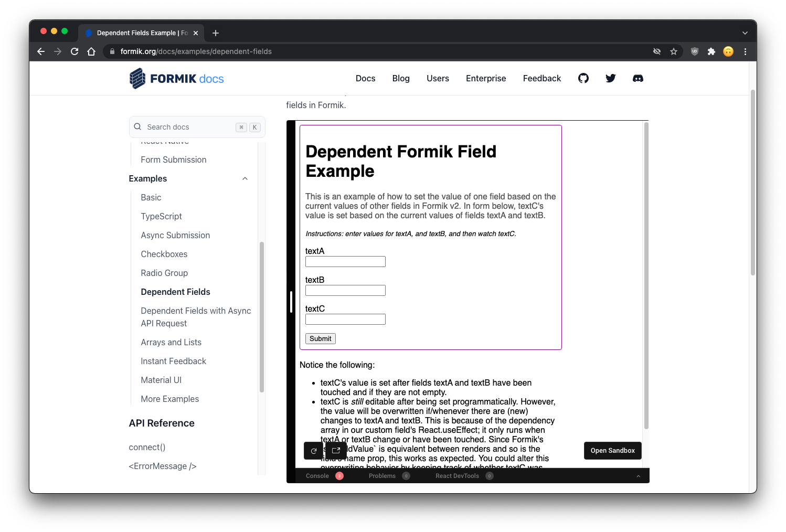The height and width of the screenshot is (532, 786).
Task: Click the search docs magnifier icon
Action: click(137, 126)
